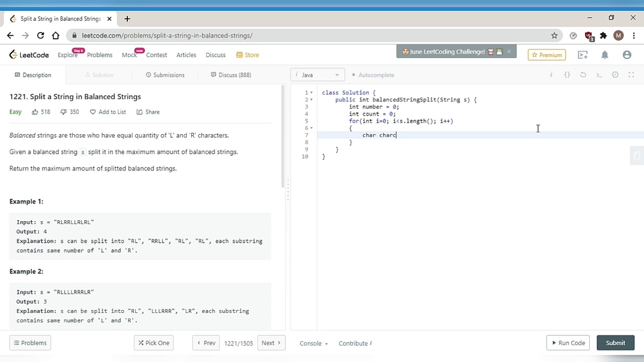
Task: Click Run Code
Action: pyautogui.click(x=568, y=343)
